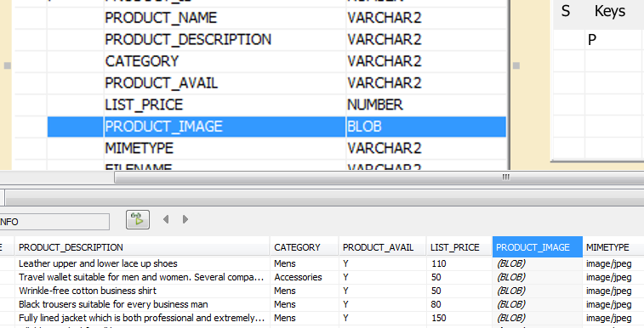Select the Fully lined jacket description cell
The width and height of the screenshot is (644, 328).
[142, 318]
